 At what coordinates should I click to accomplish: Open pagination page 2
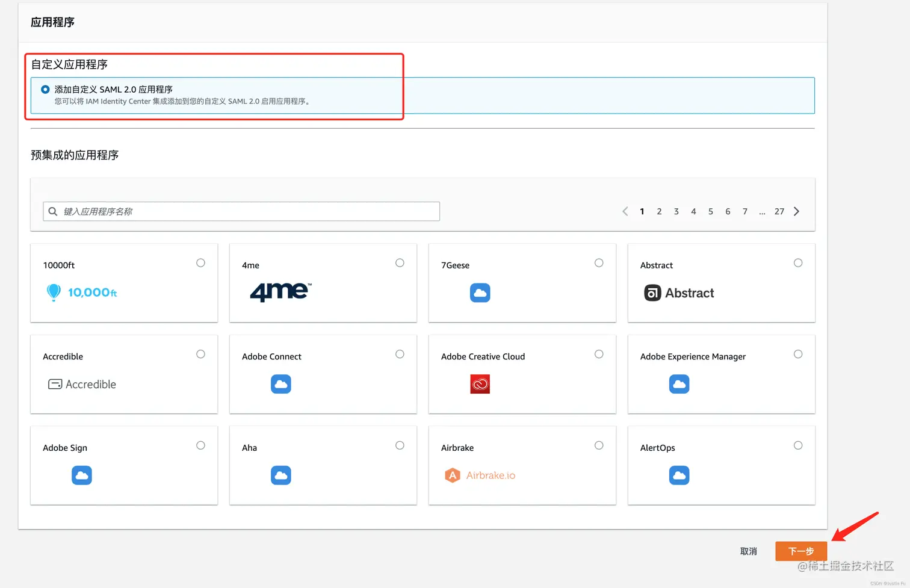click(x=659, y=212)
